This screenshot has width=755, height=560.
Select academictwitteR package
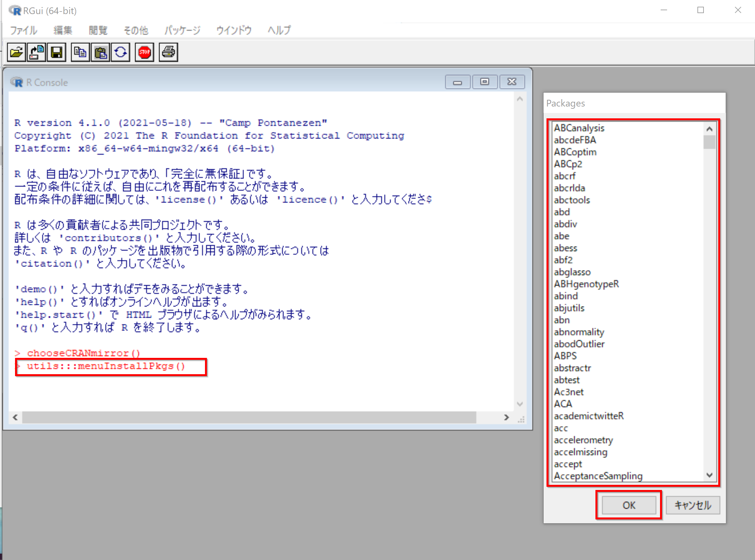[628, 416]
